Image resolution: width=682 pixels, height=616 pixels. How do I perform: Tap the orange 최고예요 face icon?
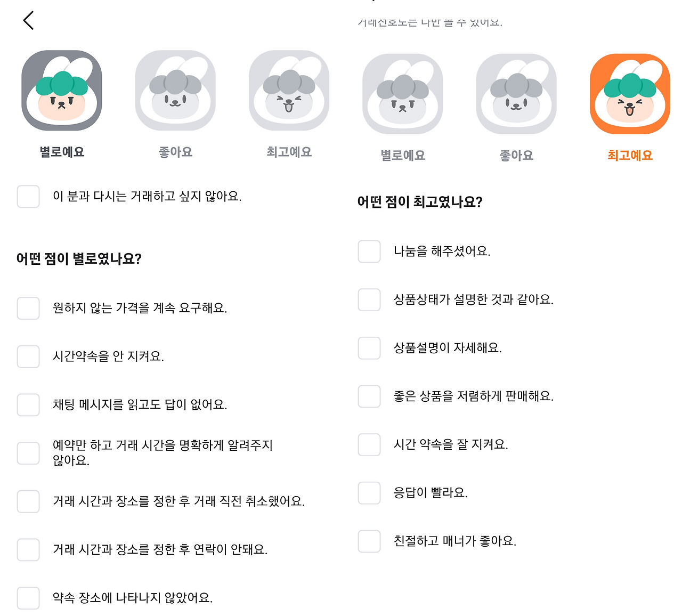coord(630,94)
